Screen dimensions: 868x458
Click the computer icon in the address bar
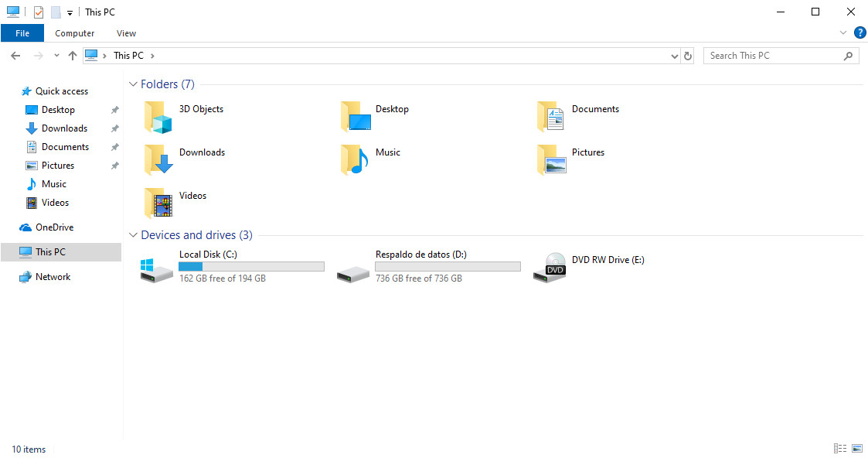[x=91, y=56]
